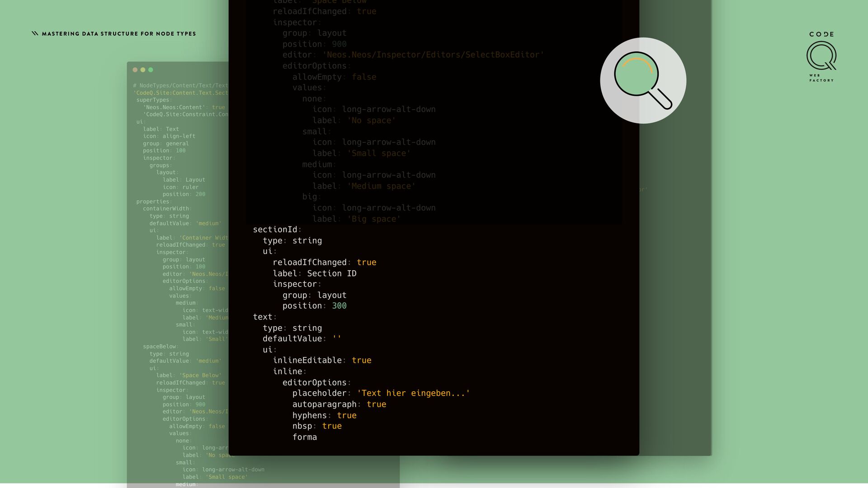This screenshot has width=868, height=488.
Task: Click the 'position: 300' number value
Action: (339, 306)
